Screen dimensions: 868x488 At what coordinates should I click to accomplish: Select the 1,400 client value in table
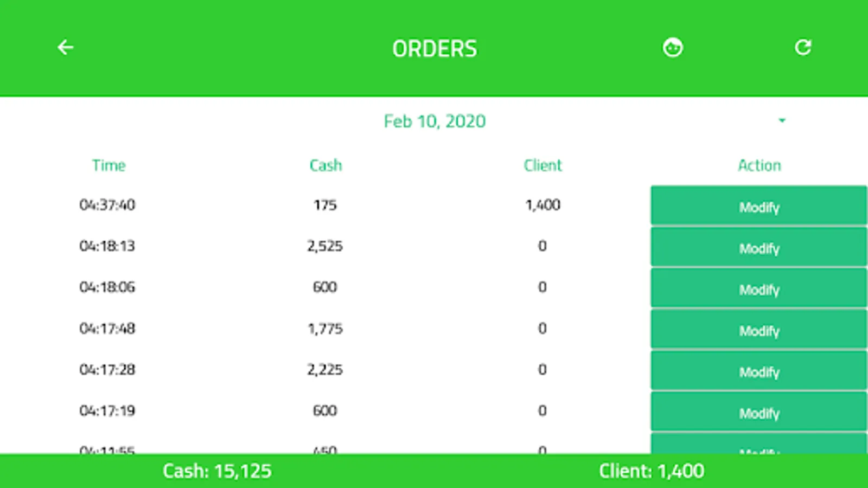tap(542, 205)
